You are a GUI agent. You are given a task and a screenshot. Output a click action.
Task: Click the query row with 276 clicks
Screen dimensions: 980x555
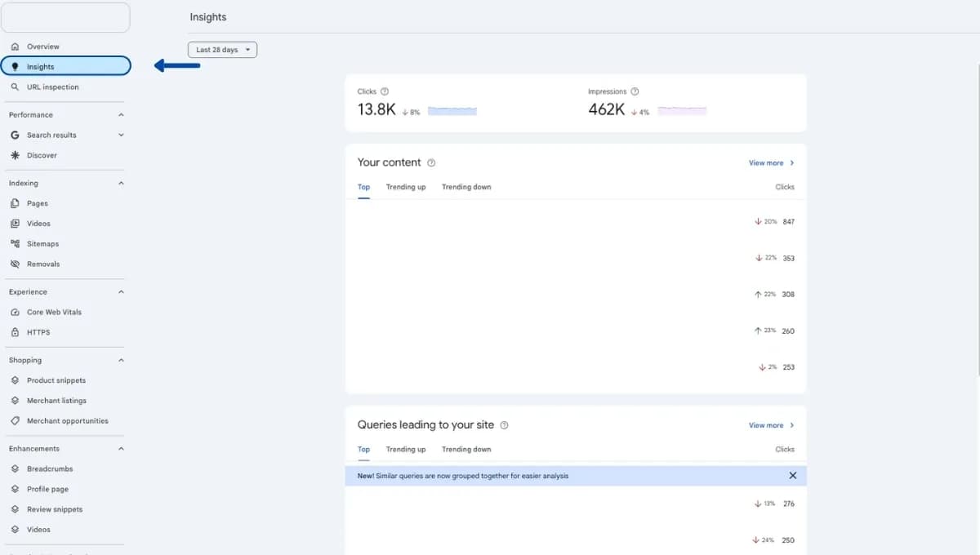(x=576, y=504)
